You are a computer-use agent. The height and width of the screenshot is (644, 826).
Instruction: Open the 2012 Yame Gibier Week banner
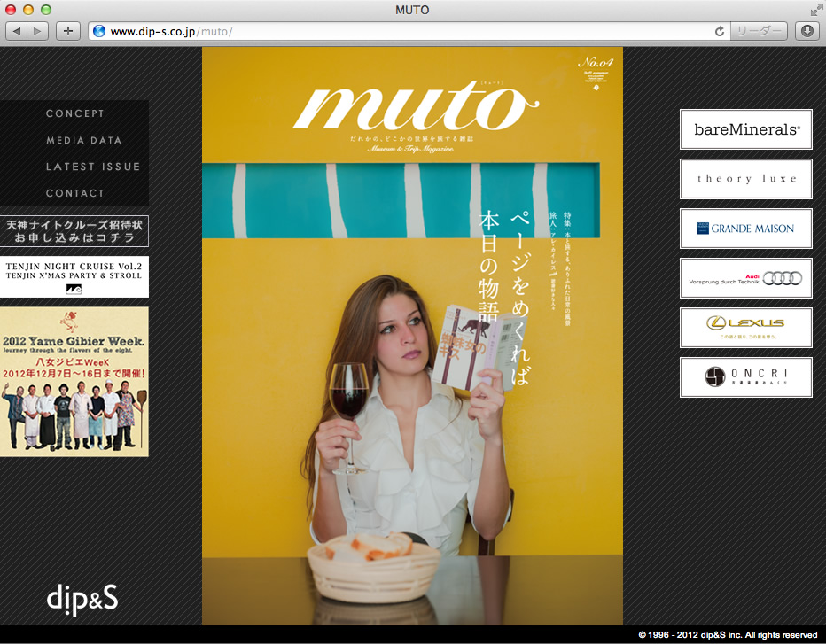pos(74,382)
